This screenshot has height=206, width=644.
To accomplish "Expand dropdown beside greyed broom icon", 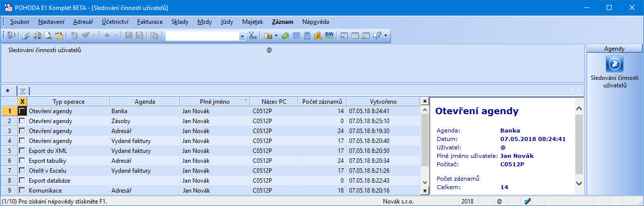I will coord(93,36).
